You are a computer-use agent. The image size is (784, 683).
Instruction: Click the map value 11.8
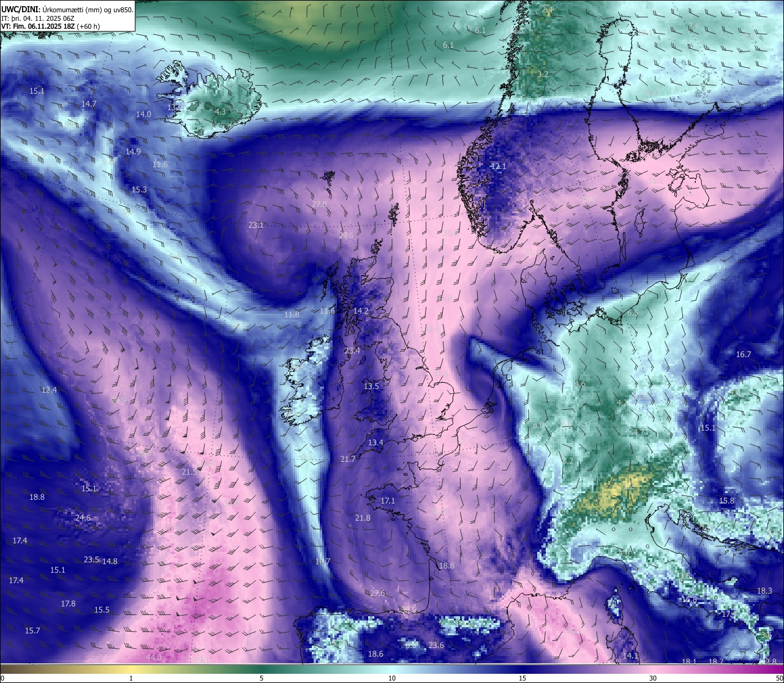(292, 314)
